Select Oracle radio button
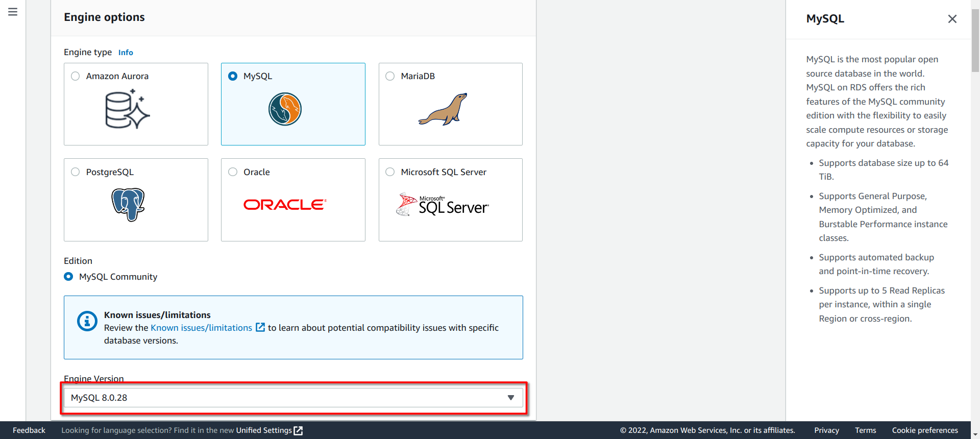The height and width of the screenshot is (439, 980). coord(233,172)
